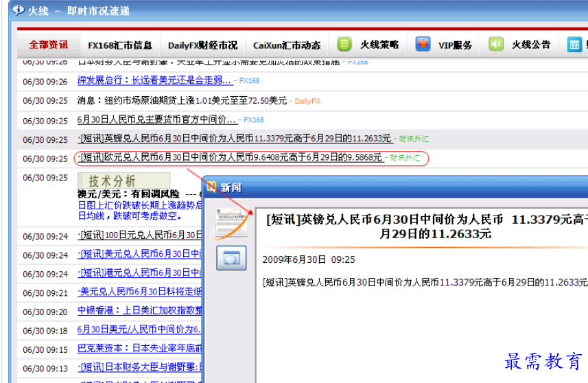Click FX168 source tag after 深发展总行 headline

[x=249, y=81]
